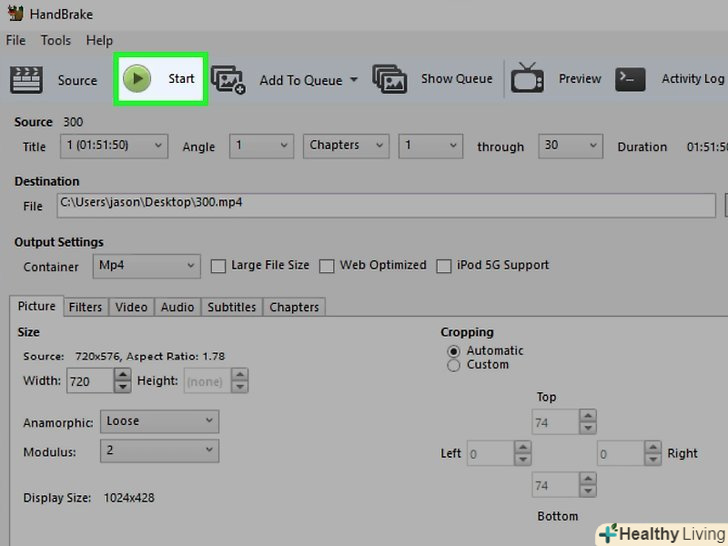Viewport: 728px width, 546px height.
Task: Open the Add To Queue dropdown arrow
Action: point(354,79)
